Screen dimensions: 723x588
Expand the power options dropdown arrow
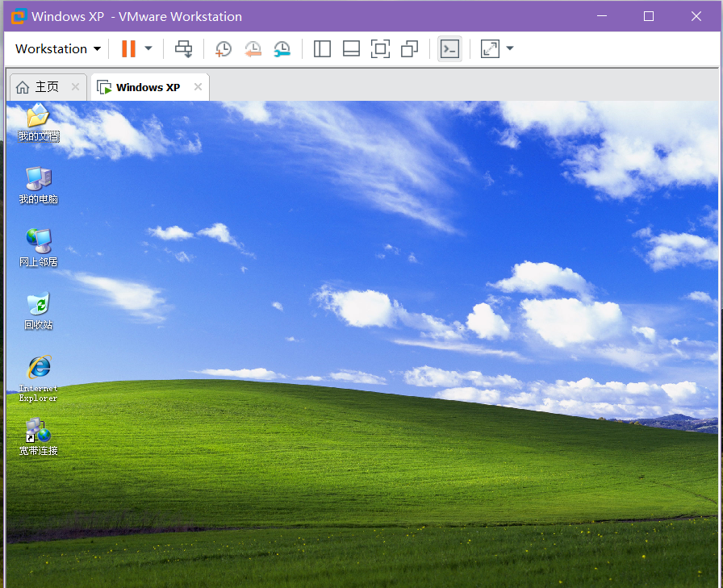point(148,48)
